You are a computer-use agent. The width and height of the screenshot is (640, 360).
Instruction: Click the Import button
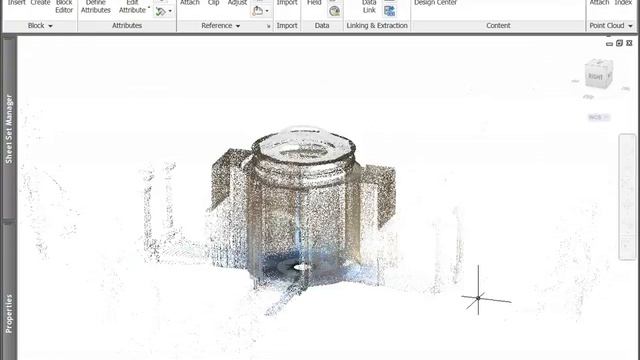[287, 3]
